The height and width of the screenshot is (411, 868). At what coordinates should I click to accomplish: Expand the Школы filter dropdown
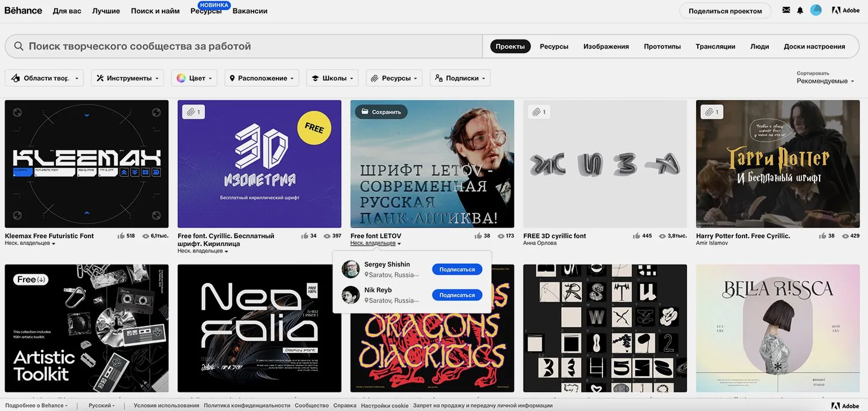[x=333, y=78]
